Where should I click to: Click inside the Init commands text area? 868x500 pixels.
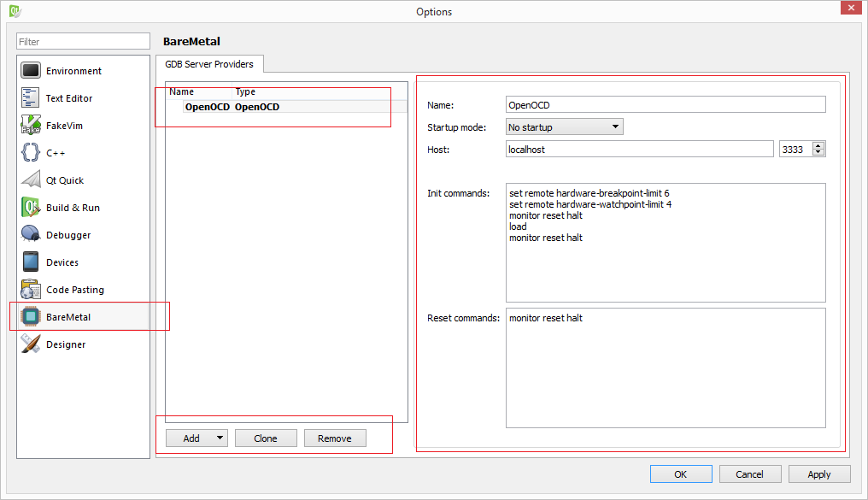pyautogui.click(x=666, y=243)
